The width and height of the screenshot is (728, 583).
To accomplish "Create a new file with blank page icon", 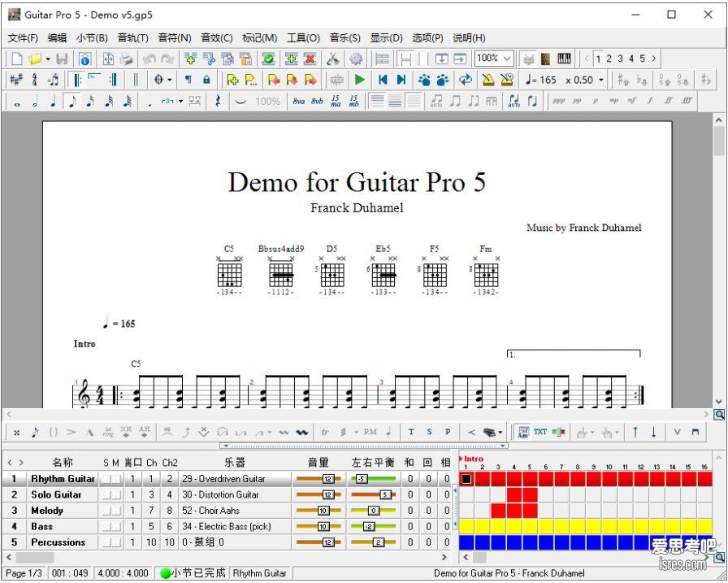I will coord(17,59).
